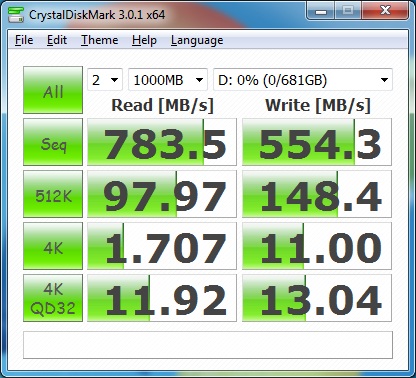Open the test count dropdown showing 2

point(105,80)
